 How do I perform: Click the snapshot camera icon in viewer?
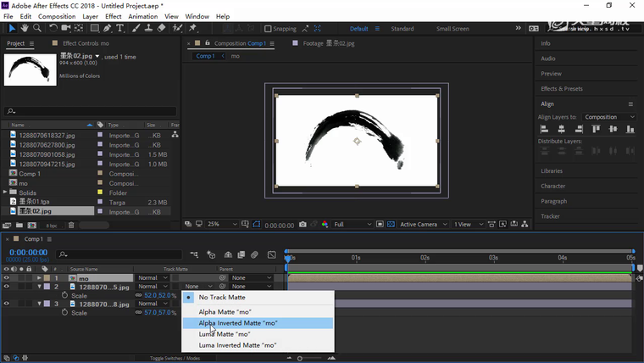click(x=303, y=225)
